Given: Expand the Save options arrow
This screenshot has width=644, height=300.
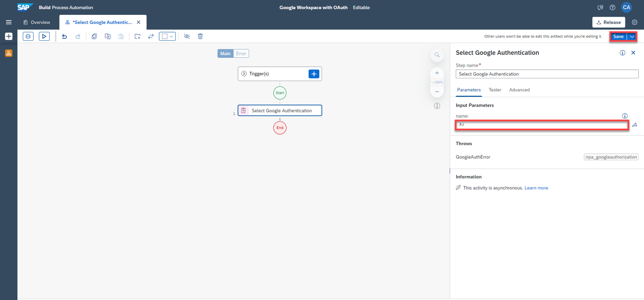Looking at the screenshot, I should point(631,37).
